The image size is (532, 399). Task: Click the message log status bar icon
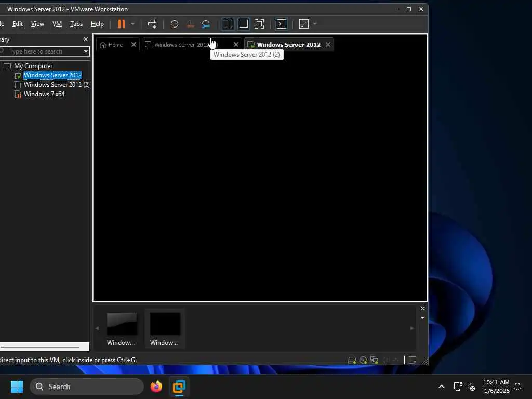[412, 360]
